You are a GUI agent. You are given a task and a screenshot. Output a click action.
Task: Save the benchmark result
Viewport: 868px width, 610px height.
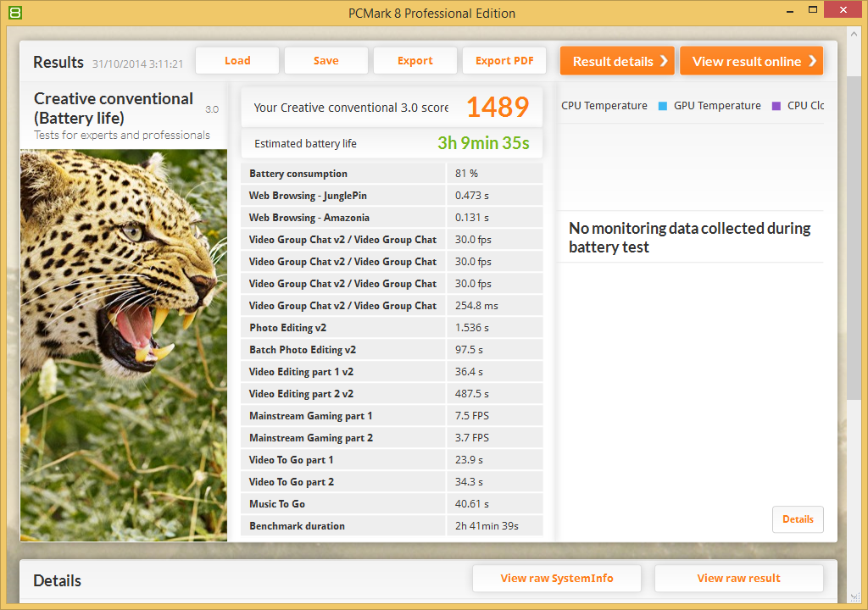pyautogui.click(x=325, y=61)
